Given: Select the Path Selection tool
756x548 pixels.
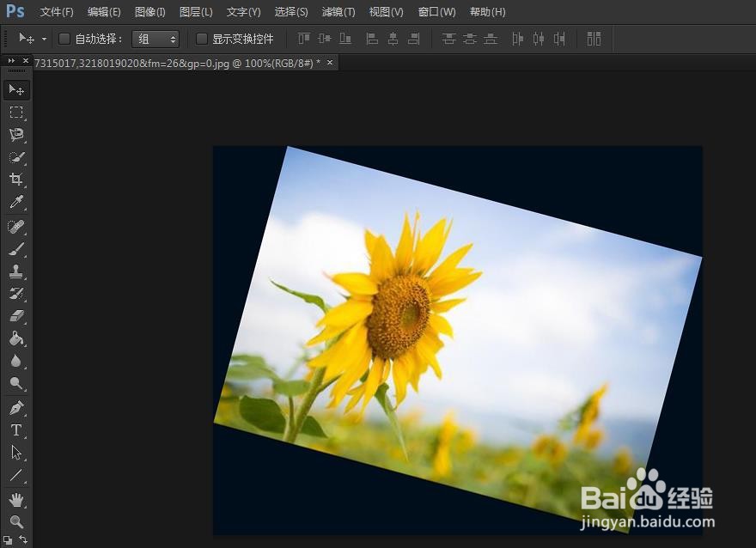Looking at the screenshot, I should pyautogui.click(x=16, y=453).
